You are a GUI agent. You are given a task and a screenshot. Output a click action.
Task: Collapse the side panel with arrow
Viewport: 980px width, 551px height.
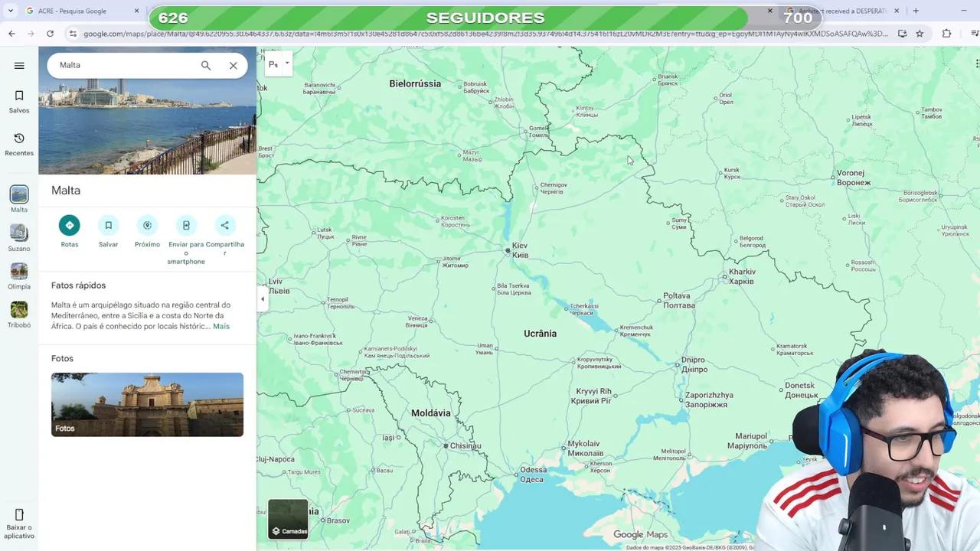263,299
